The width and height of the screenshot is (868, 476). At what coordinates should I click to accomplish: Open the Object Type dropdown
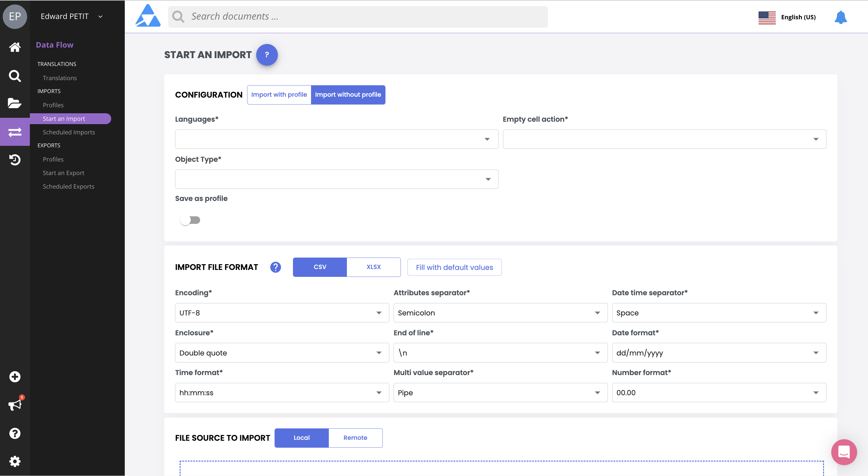pos(337,179)
